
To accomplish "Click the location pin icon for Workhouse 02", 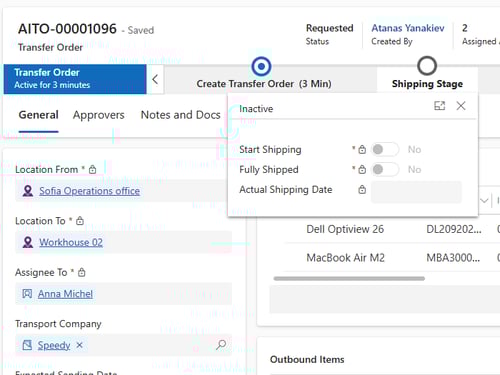I will (28, 242).
